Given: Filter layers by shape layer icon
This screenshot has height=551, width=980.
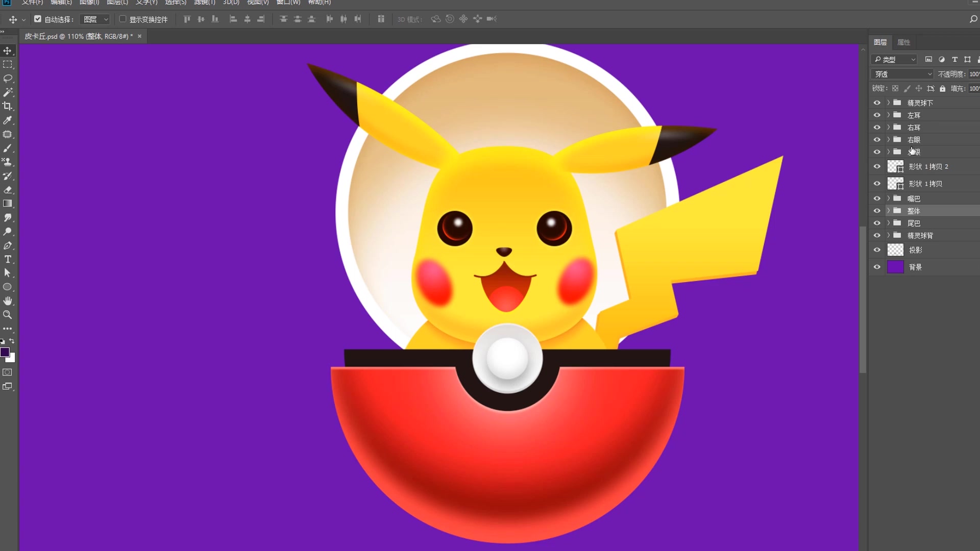Looking at the screenshot, I should (967, 60).
